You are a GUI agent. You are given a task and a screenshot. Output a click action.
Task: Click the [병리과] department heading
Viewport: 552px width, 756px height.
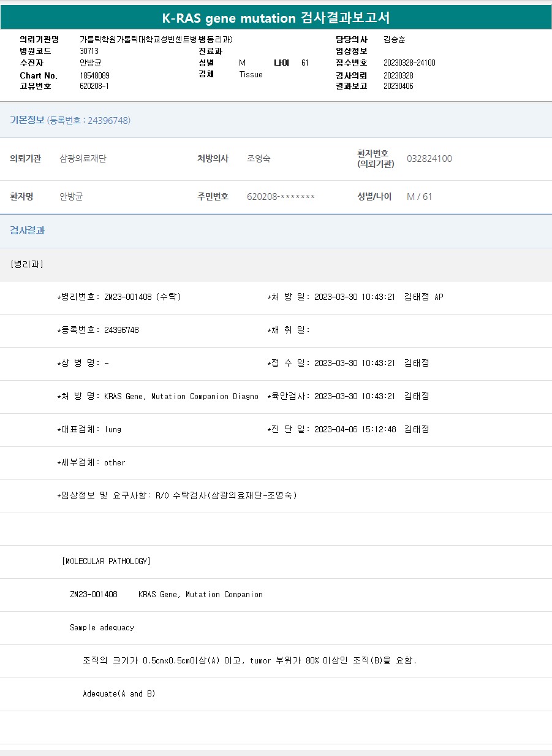point(27,264)
